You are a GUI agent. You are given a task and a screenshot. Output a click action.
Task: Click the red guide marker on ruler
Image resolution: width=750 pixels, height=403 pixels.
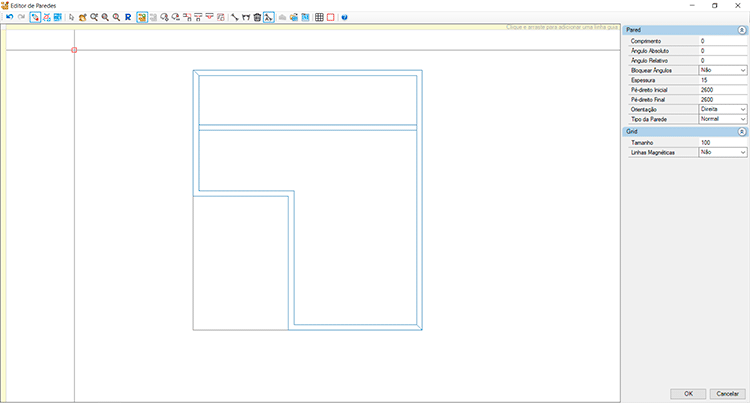[x=74, y=50]
